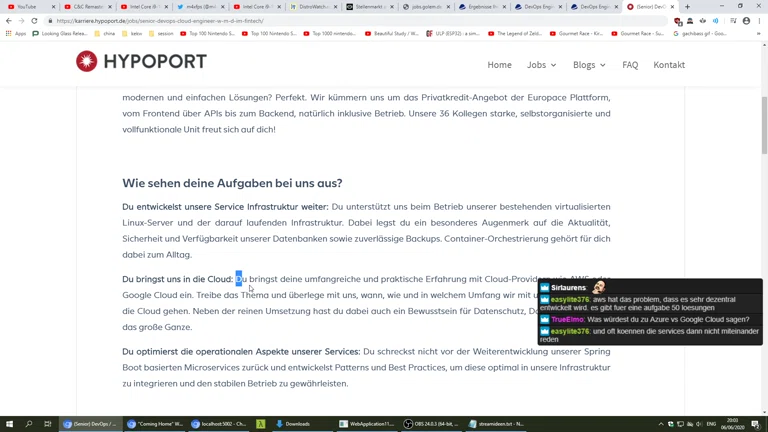Go back using the browser back arrow
Image resolution: width=768 pixels, height=432 pixels.
tap(9, 21)
